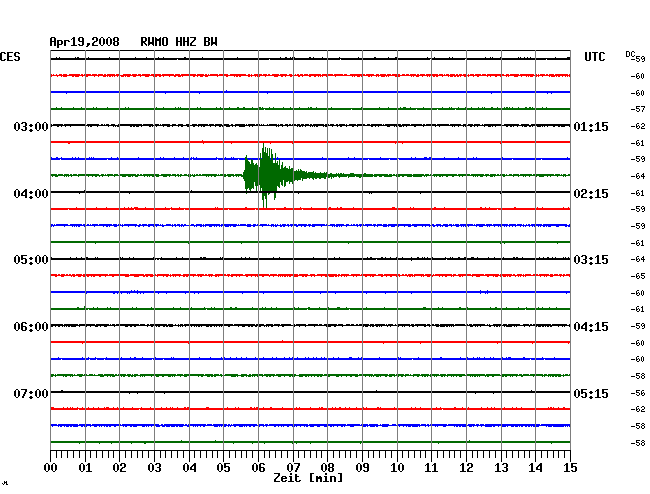This screenshot has height=494, width=650.
Task: Select the 05:15 UTC time label
Action: click(x=591, y=393)
